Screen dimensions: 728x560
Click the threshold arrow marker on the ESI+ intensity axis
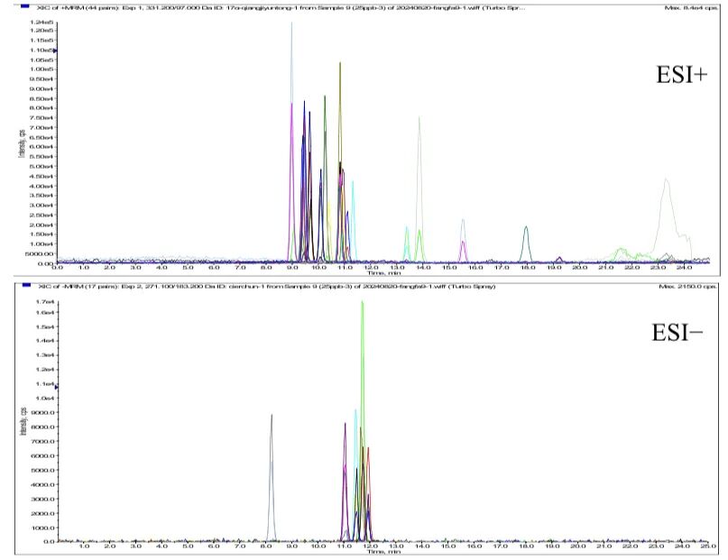pyautogui.click(x=55, y=50)
